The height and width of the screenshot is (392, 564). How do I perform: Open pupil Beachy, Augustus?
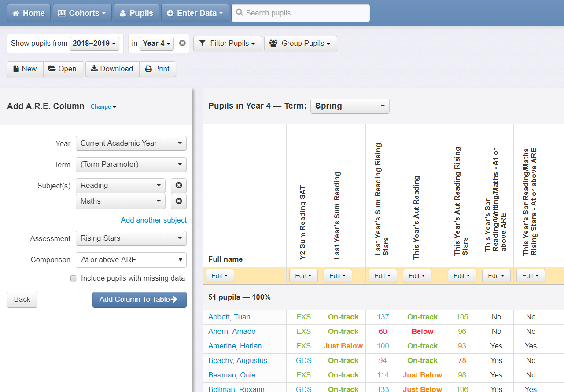tap(238, 361)
